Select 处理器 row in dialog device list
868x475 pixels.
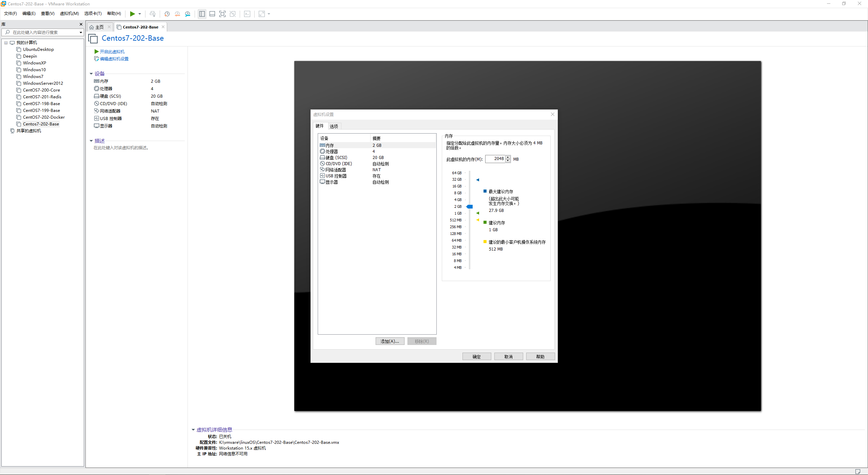[x=377, y=151]
